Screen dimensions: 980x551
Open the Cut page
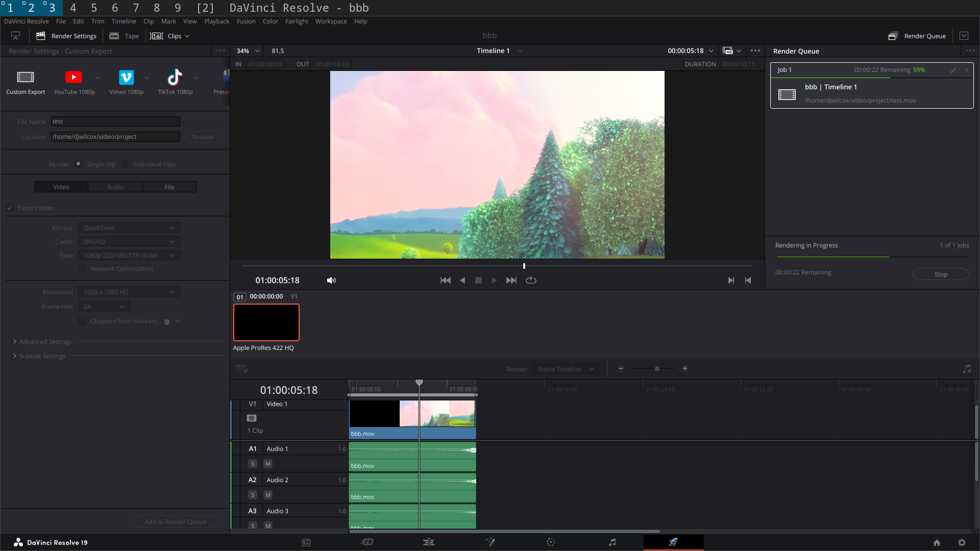pyautogui.click(x=367, y=542)
